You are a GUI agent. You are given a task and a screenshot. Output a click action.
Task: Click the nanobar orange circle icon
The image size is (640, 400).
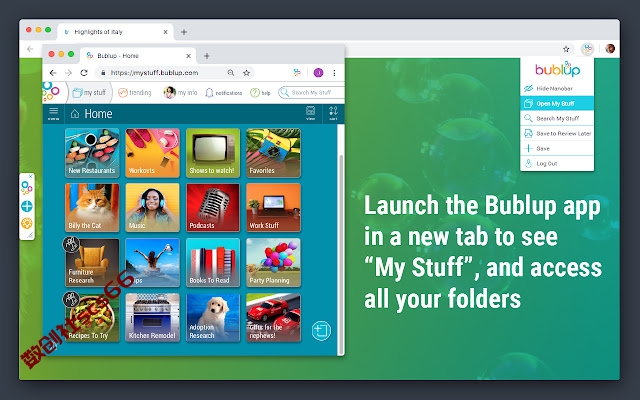point(27,223)
